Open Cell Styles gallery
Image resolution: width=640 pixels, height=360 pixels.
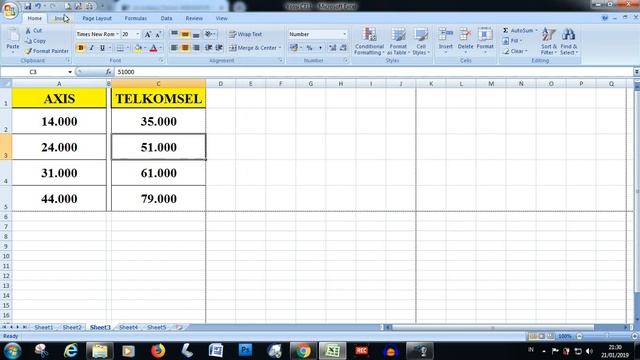[x=421, y=41]
